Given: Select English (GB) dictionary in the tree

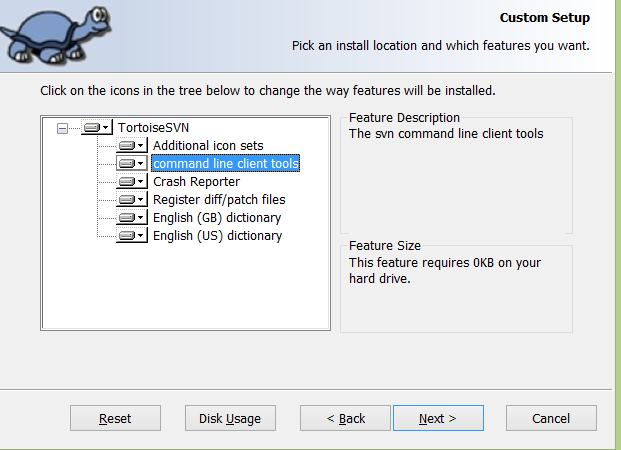Looking at the screenshot, I should (217, 218).
